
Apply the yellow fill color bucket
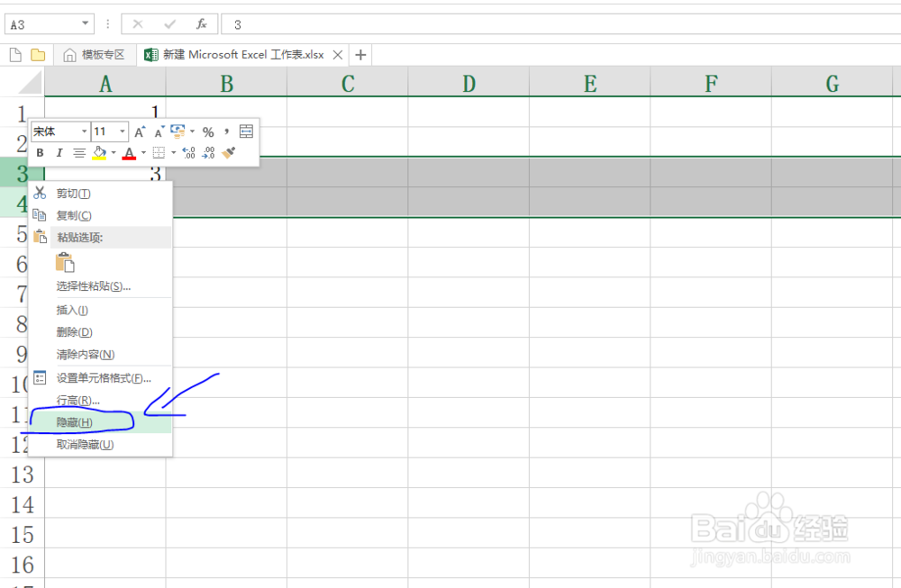pos(99,153)
